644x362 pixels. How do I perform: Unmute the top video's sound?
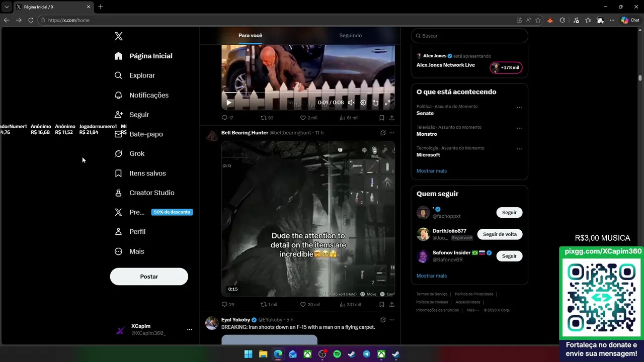pos(351,103)
